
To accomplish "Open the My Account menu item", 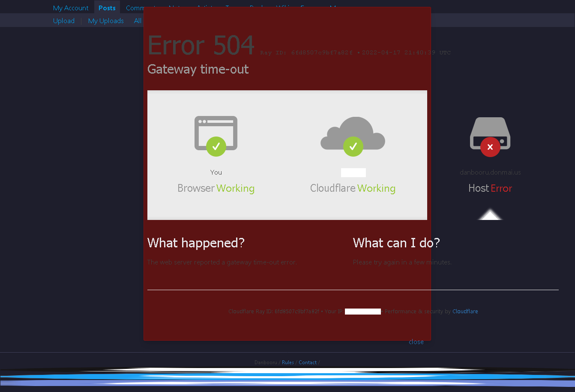I will (x=71, y=8).
